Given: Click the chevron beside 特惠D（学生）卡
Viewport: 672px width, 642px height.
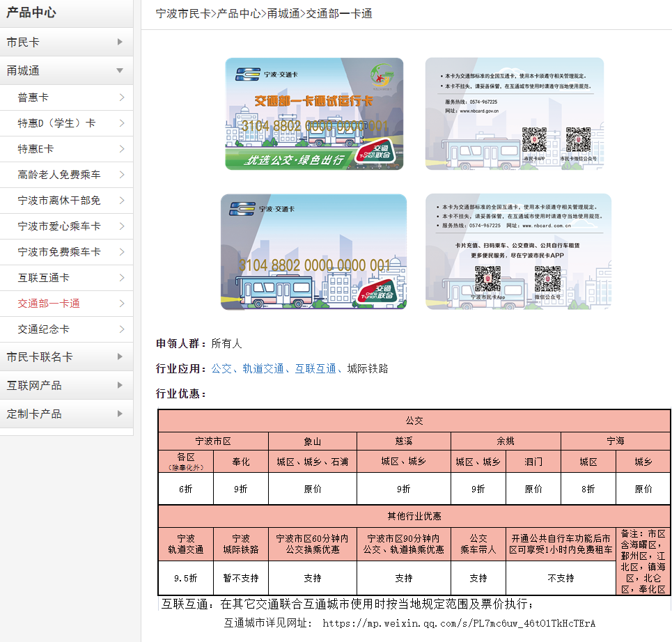Looking at the screenshot, I should [x=122, y=123].
